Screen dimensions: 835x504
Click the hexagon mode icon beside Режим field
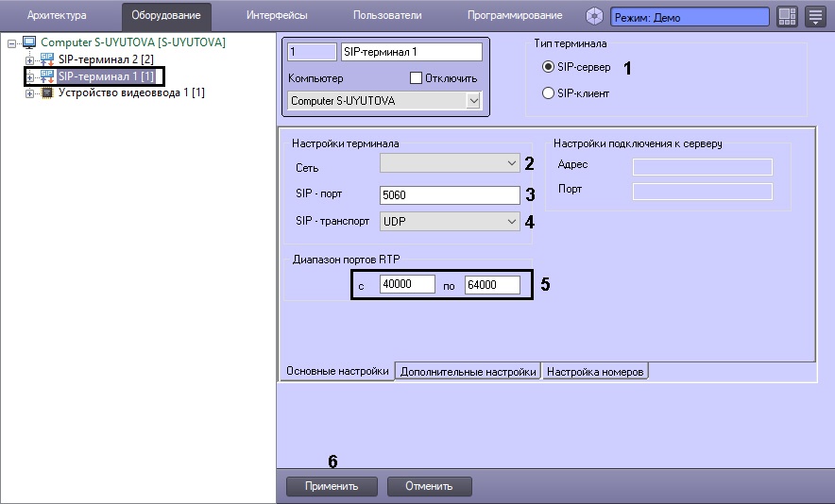[x=594, y=16]
